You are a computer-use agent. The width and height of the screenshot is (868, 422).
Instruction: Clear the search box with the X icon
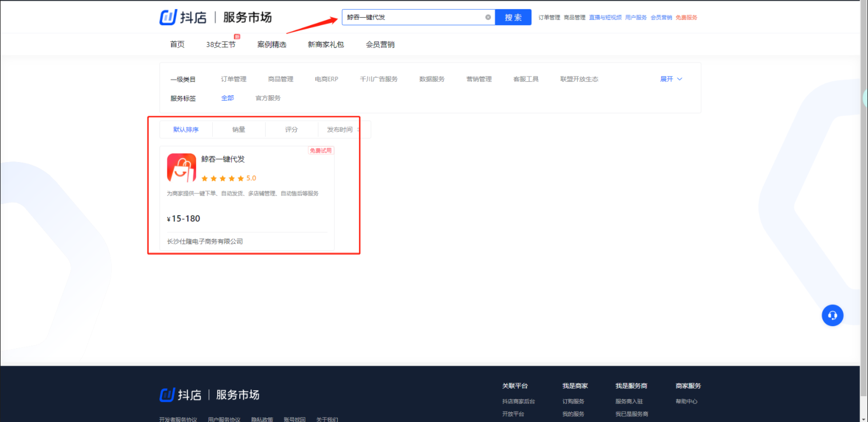click(488, 17)
